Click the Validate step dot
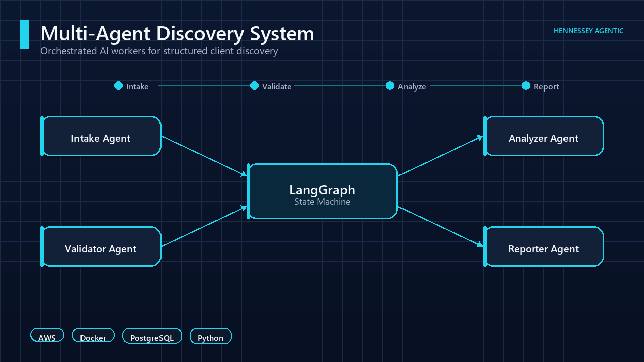Image resolution: width=644 pixels, height=362 pixels. point(254,86)
